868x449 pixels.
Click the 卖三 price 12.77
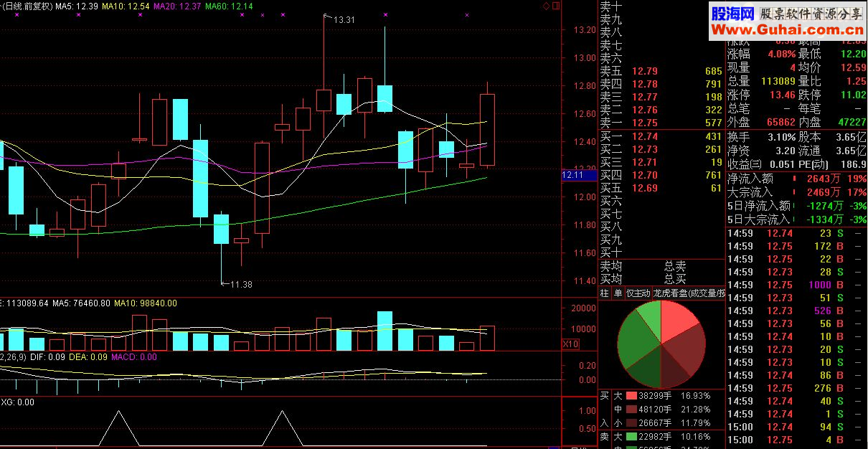click(645, 97)
